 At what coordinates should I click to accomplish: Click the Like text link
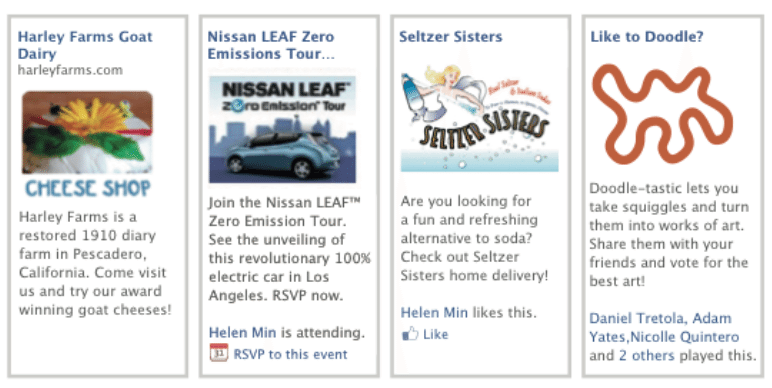click(435, 334)
